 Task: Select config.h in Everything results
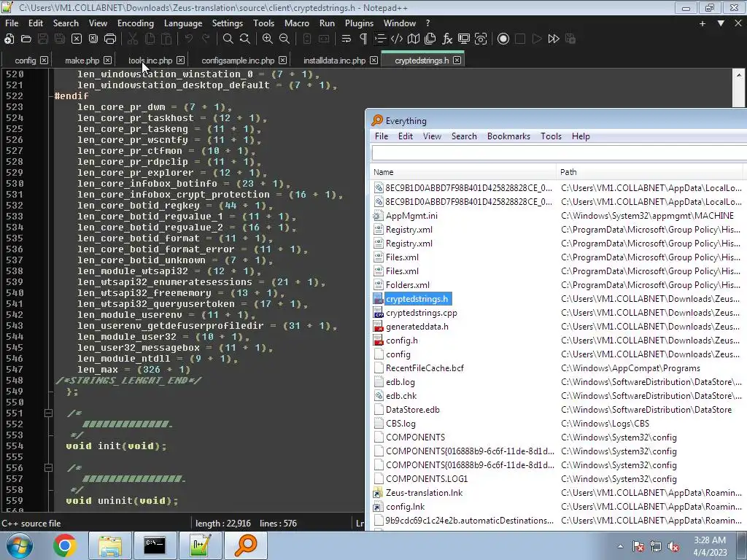click(402, 341)
